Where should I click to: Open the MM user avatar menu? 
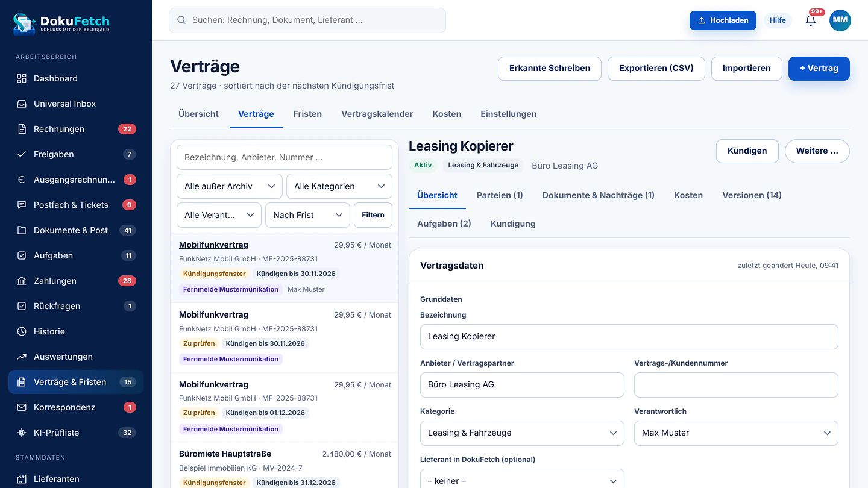click(840, 20)
